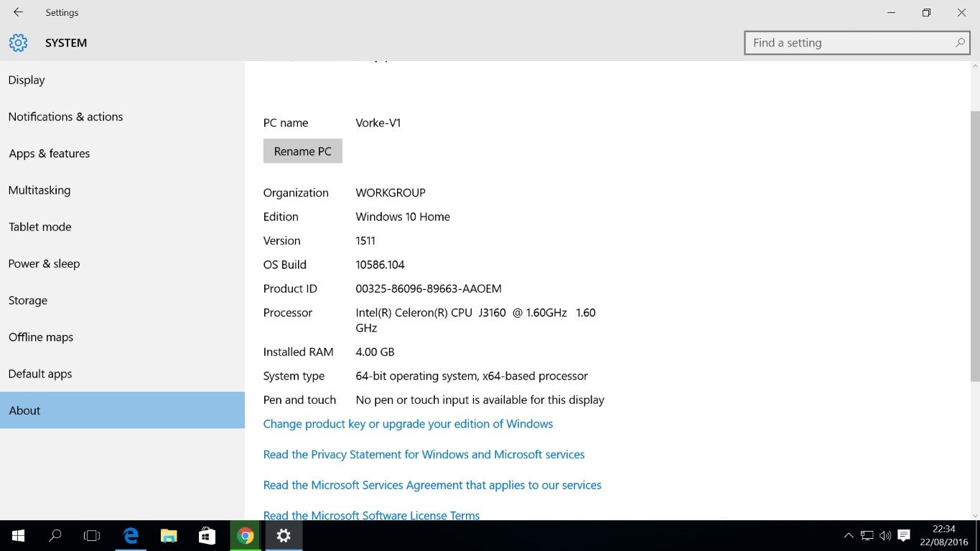Click Change product key or upgrade link

[408, 424]
